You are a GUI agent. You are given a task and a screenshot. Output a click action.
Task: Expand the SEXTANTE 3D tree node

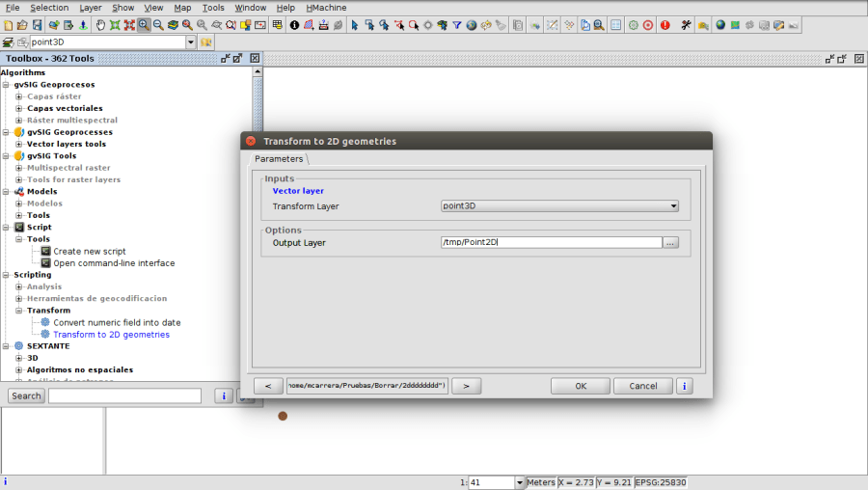tap(18, 358)
